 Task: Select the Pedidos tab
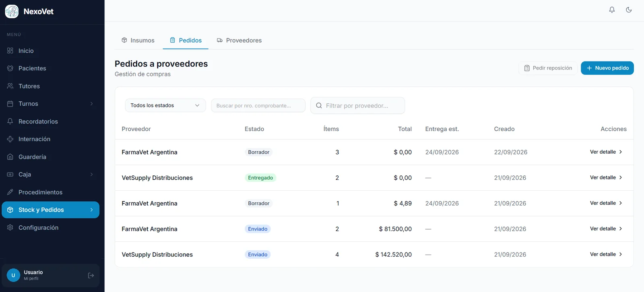186,40
